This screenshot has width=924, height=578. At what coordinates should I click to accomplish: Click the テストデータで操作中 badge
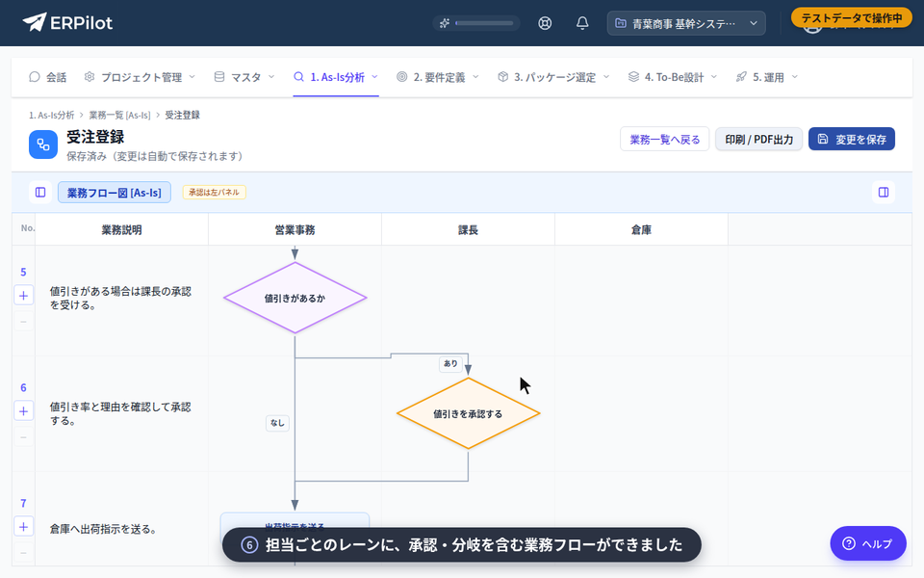tap(852, 17)
